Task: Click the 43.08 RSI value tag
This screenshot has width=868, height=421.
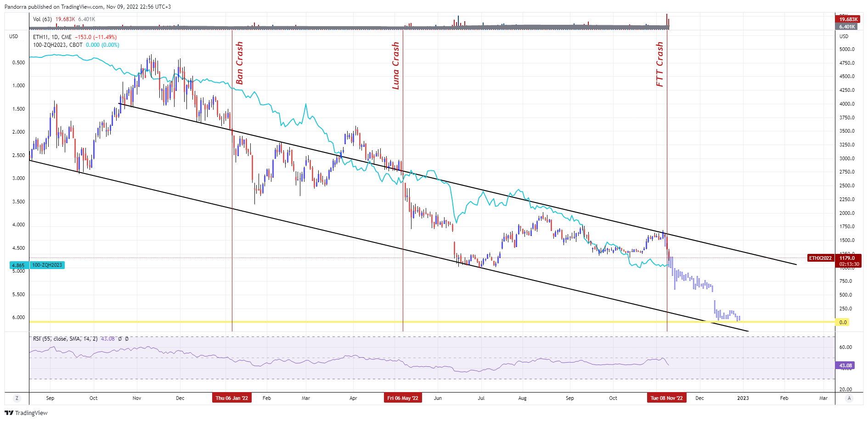Action: (845, 365)
